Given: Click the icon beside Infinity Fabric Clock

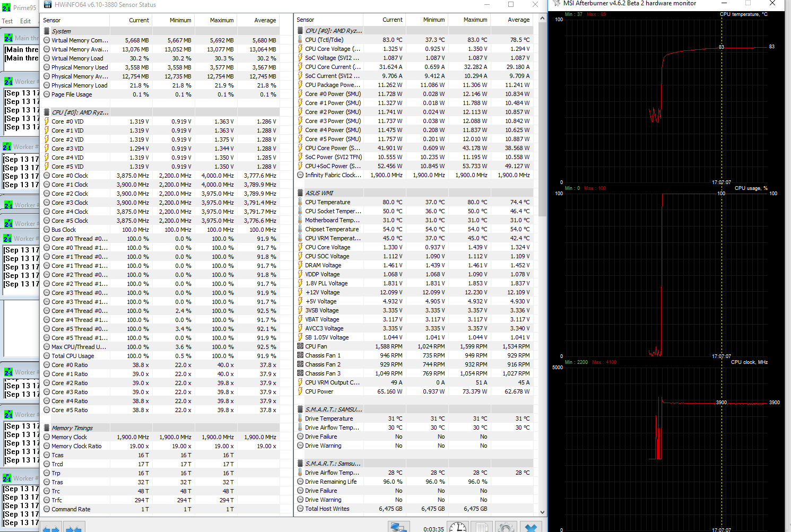Looking at the screenshot, I should click(x=300, y=175).
